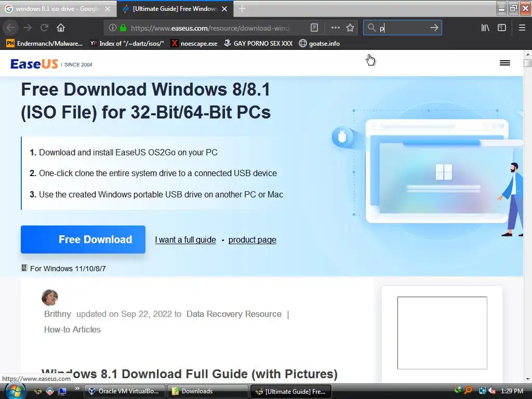Screen dimensions: 532x399
Task: Click the scrollbar down arrow
Action: [x=527, y=379]
